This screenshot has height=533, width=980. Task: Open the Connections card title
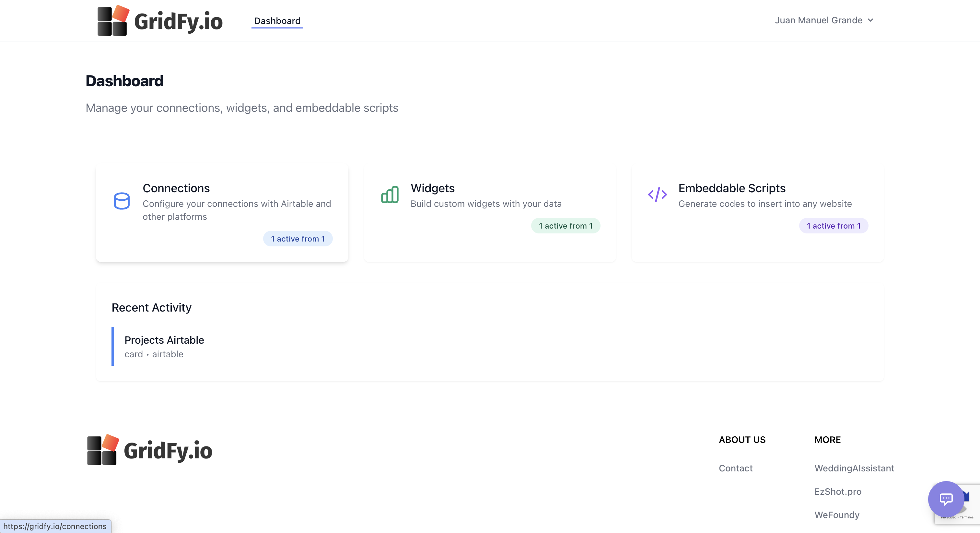(176, 188)
